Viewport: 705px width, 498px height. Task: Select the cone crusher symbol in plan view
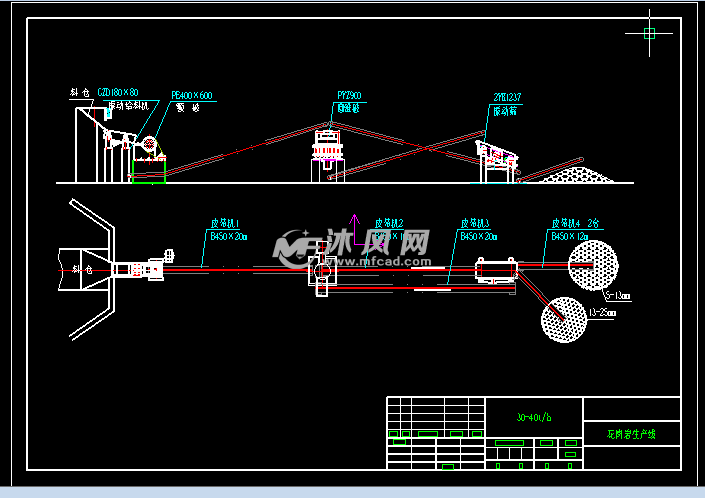(320, 270)
